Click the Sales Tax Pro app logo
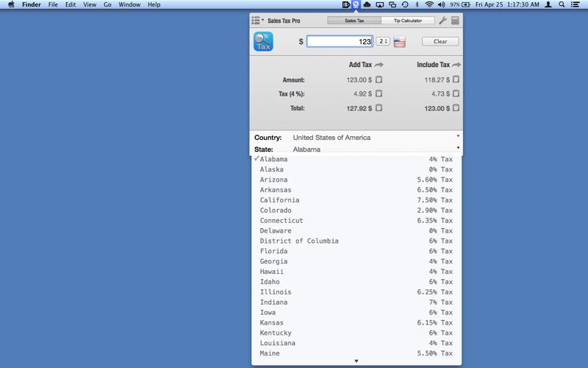Image resolution: width=588 pixels, height=368 pixels. point(263,42)
